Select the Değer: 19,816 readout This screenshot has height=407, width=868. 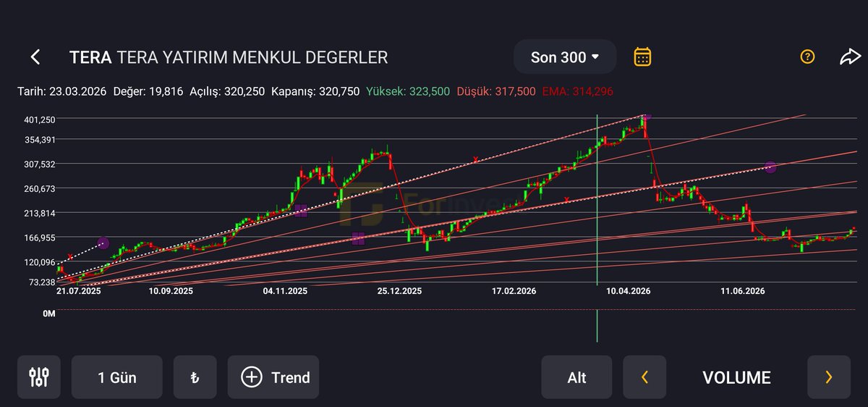148,91
